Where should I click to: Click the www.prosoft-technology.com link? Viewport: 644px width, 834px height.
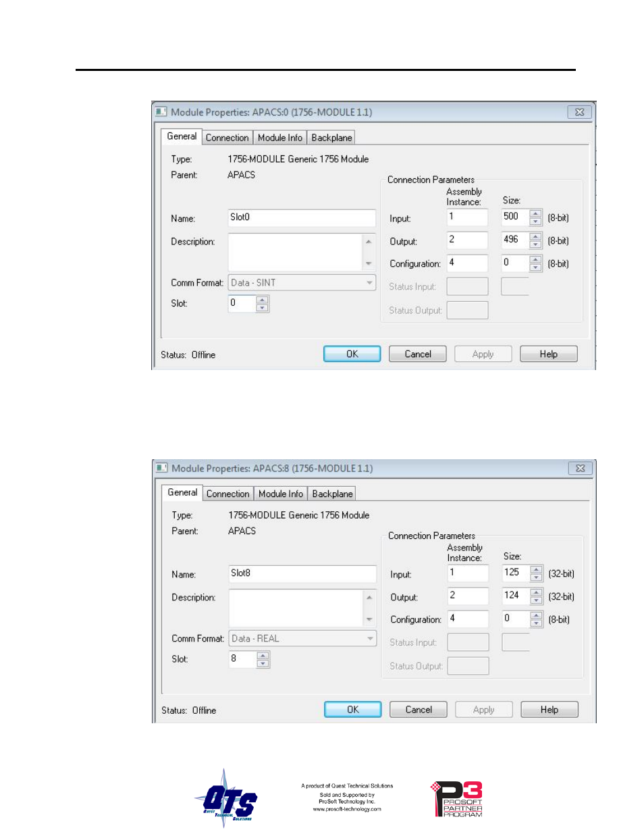point(347,809)
